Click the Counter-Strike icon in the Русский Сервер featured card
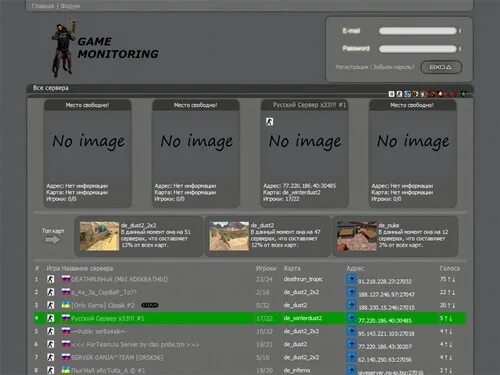The width and height of the screenshot is (500, 375). tap(270, 122)
